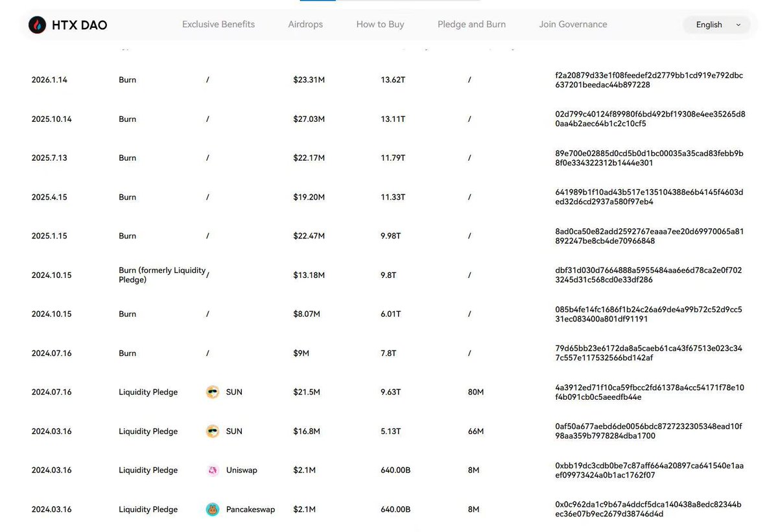The height and width of the screenshot is (532, 778).
Task: Open the How to Buy section
Action: [380, 24]
